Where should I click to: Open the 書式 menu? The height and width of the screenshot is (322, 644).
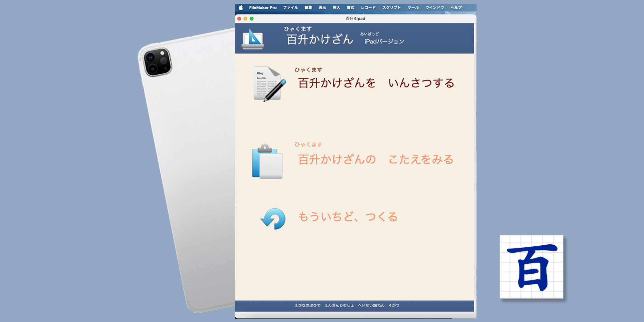[350, 8]
